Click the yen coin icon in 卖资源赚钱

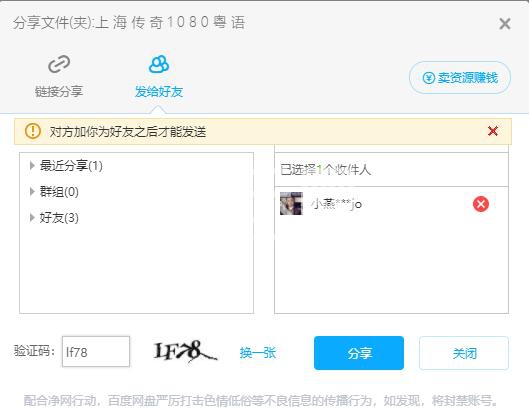(x=428, y=78)
